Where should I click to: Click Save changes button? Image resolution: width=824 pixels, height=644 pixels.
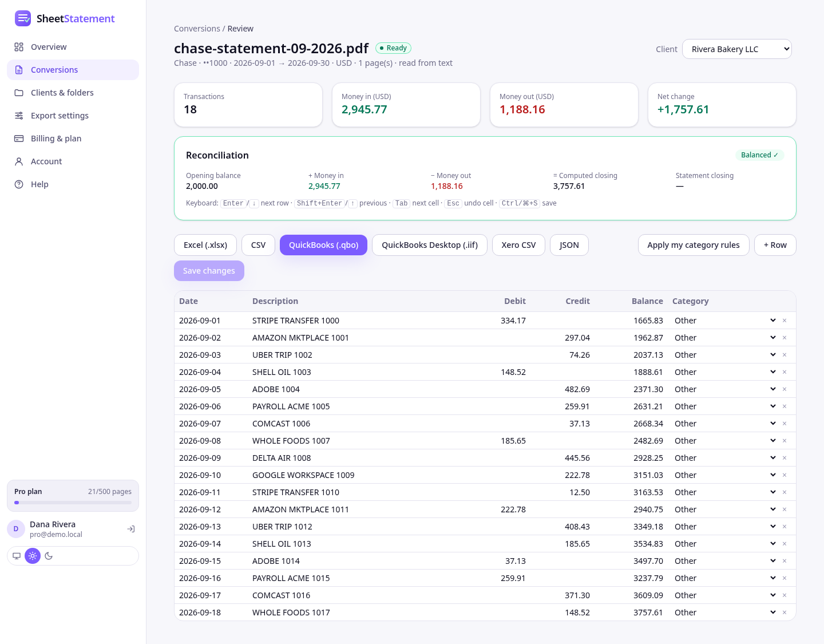tap(209, 271)
